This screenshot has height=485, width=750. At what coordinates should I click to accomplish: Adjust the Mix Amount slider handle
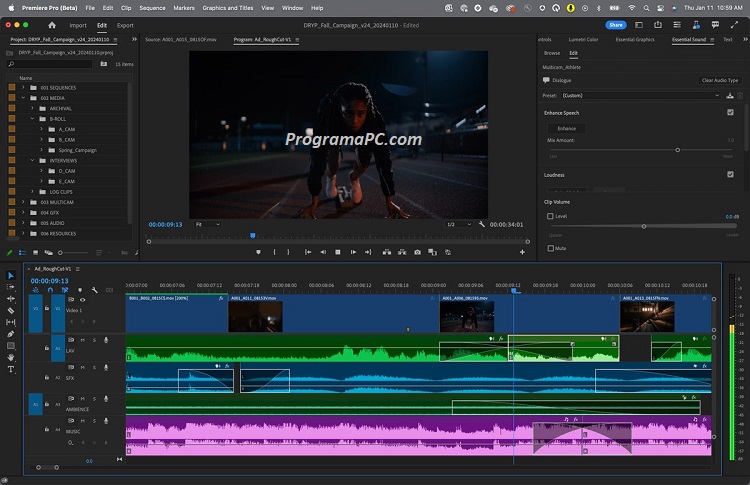click(677, 149)
